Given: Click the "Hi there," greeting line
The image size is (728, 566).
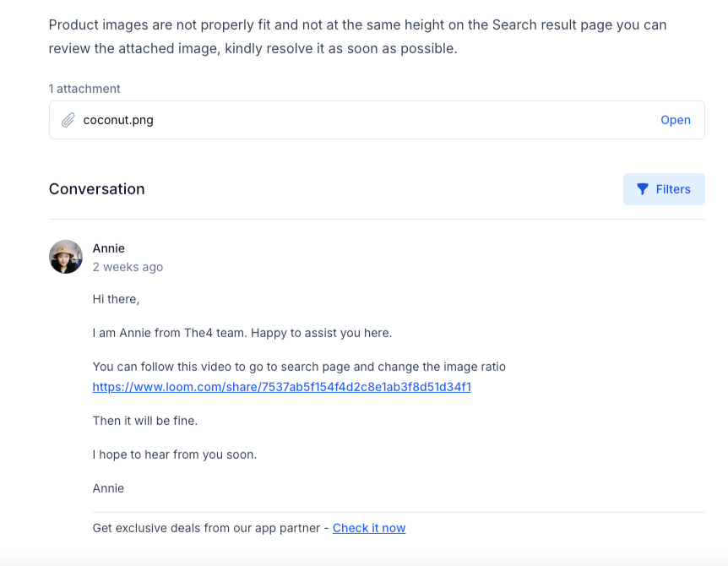Looking at the screenshot, I should coord(116,299).
